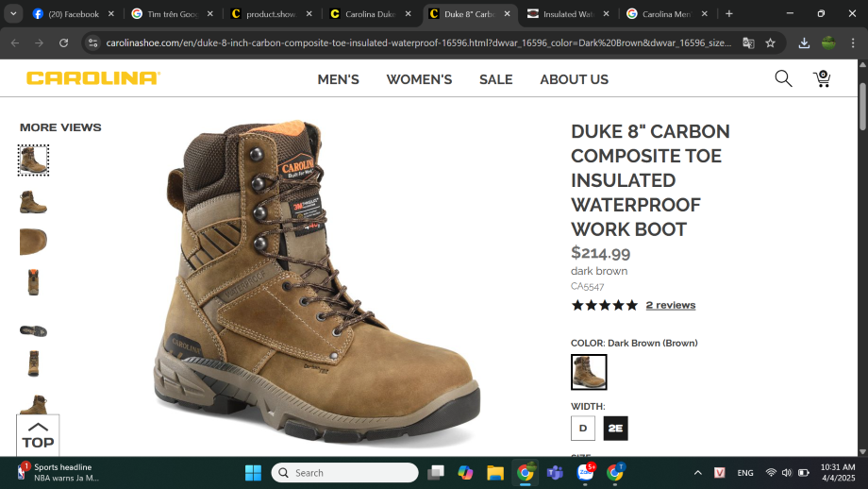Open the Wi-Fi network tray icon

pos(771,473)
